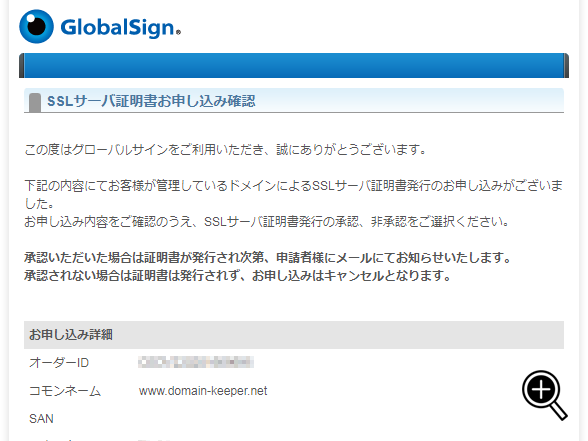Click the registered trademark symbol after GlobalSign
The height and width of the screenshot is (441, 588).
178,32
